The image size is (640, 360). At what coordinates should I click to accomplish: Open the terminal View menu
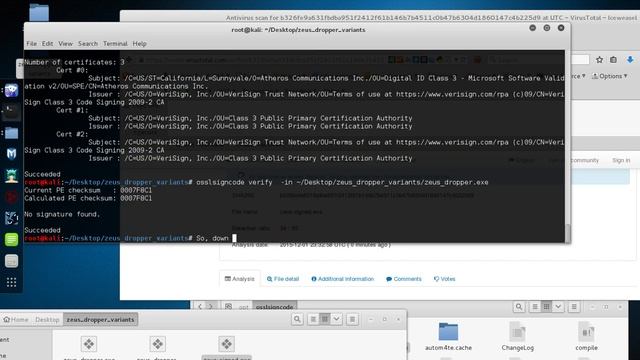point(65,44)
